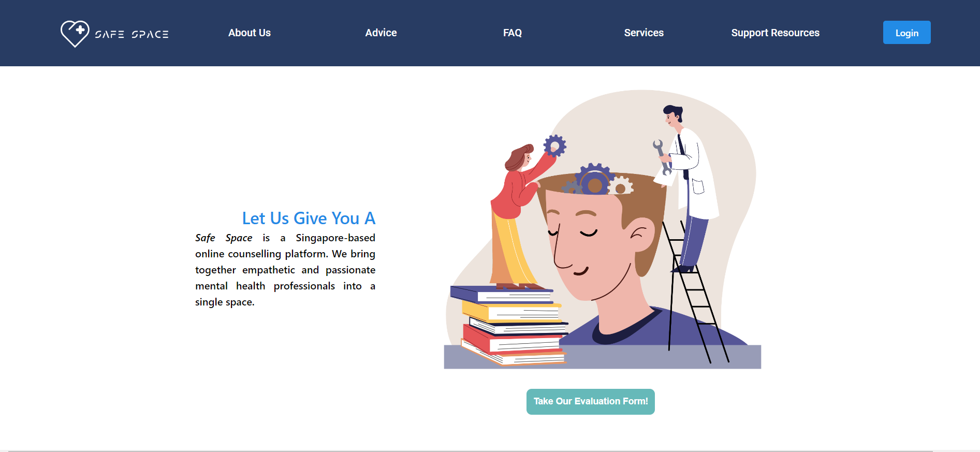
Task: Click the horizontal scrollbar at page bottom
Action: (470, 451)
